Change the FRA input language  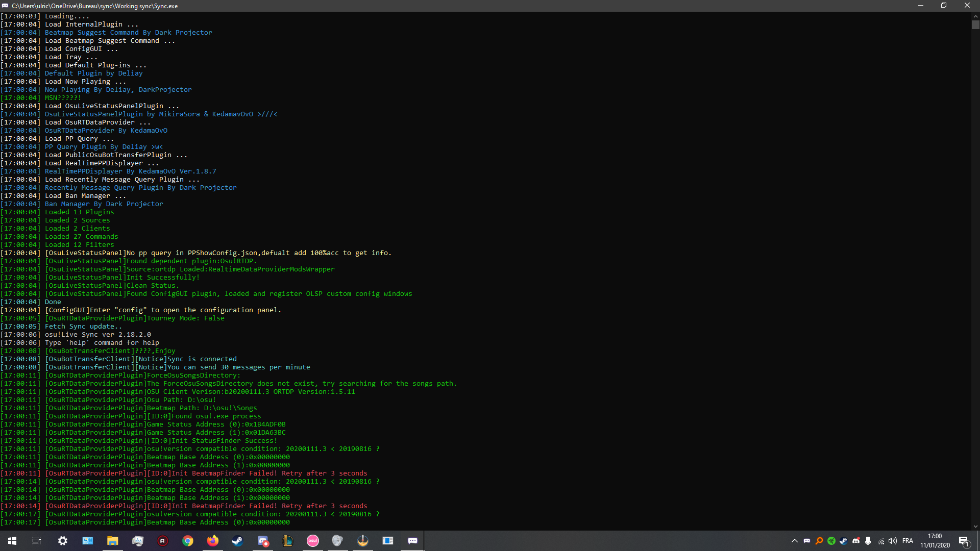click(908, 541)
